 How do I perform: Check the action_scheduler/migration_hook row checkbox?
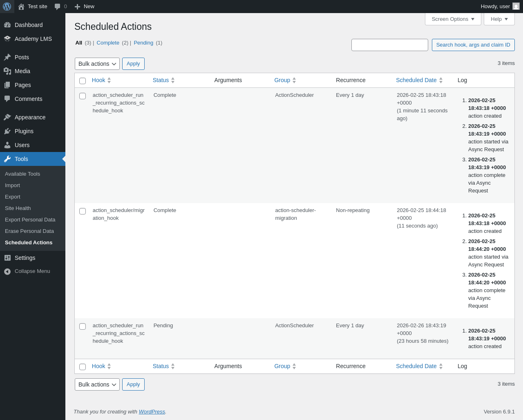[83, 211]
